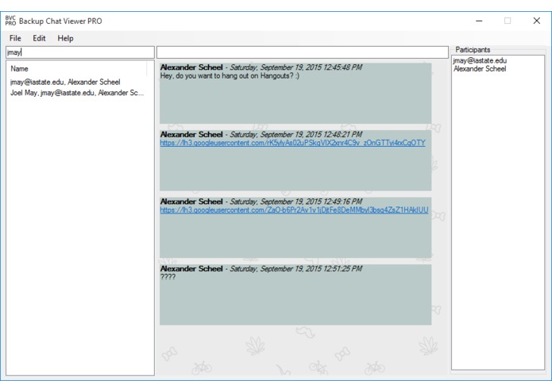Click the 12:45:48 PM message timestamp
The height and width of the screenshot is (392, 552).
(x=295, y=67)
